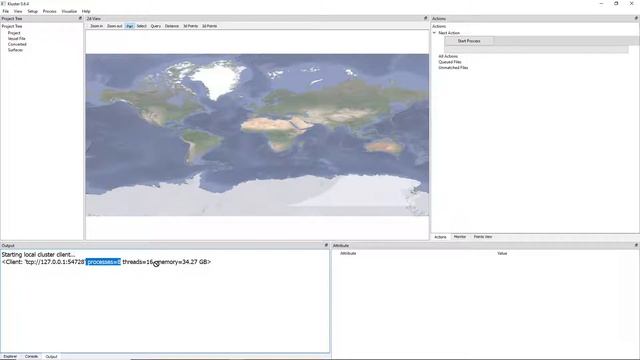The height and width of the screenshot is (360, 640).
Task: Click the memory=34.27 GB text
Action: (x=182, y=262)
